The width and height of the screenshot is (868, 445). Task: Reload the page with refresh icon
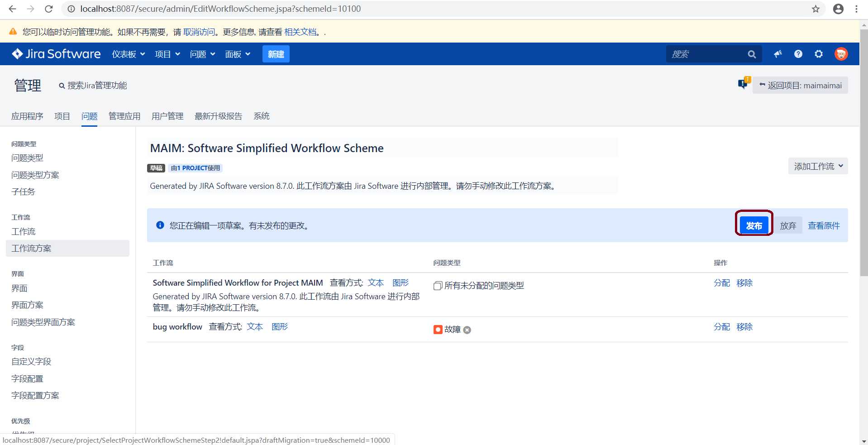(x=49, y=9)
